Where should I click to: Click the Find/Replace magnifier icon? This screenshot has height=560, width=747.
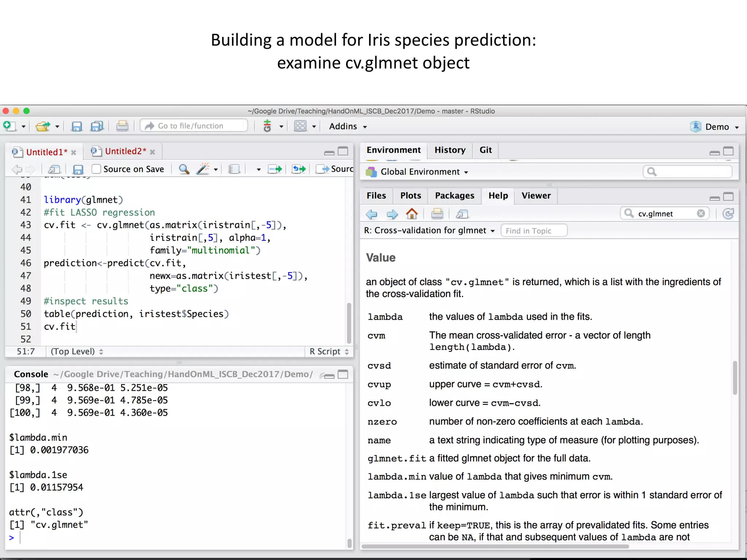tap(184, 169)
